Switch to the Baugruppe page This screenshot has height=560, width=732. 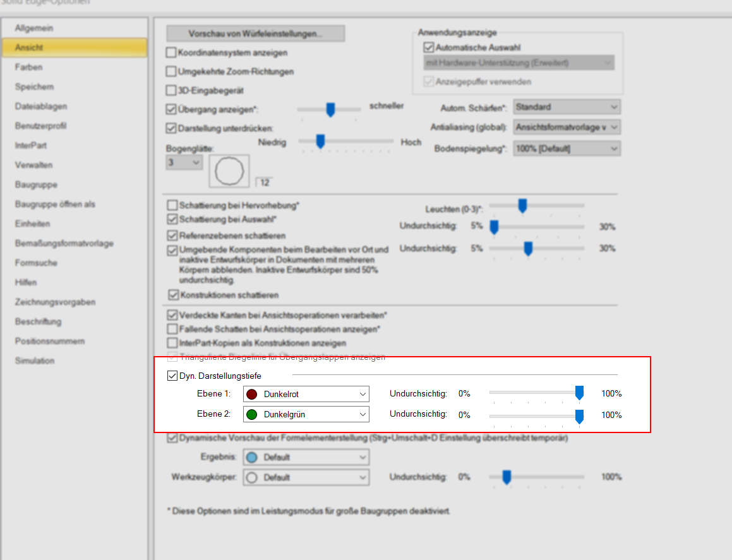coord(35,185)
